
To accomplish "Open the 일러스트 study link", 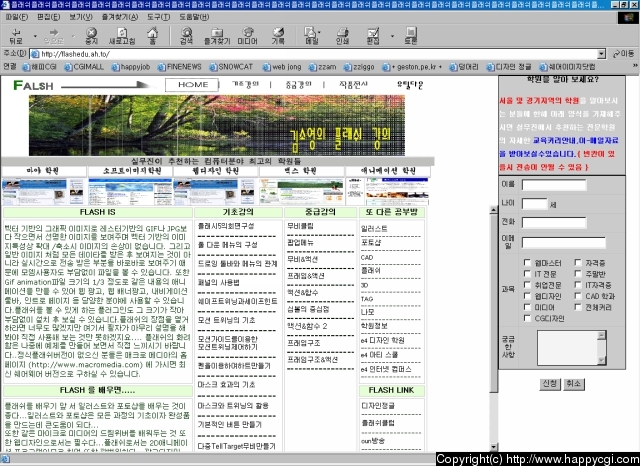I will pos(373,229).
